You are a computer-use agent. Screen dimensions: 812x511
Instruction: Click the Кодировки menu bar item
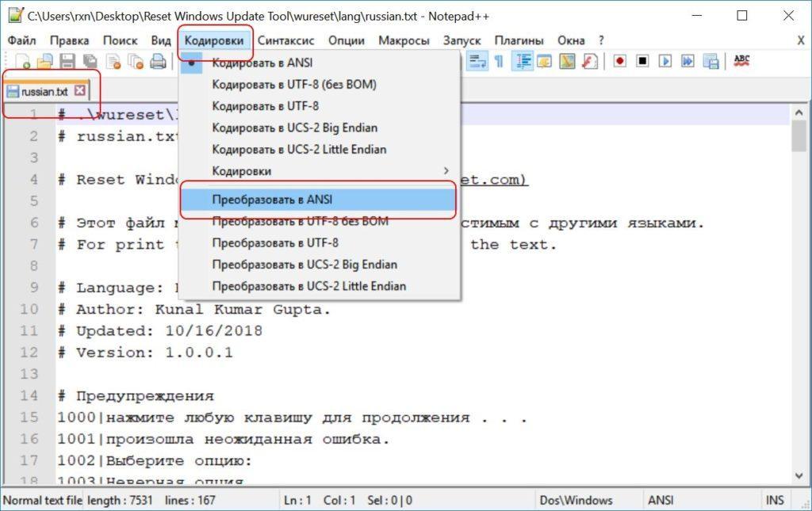[x=214, y=40]
